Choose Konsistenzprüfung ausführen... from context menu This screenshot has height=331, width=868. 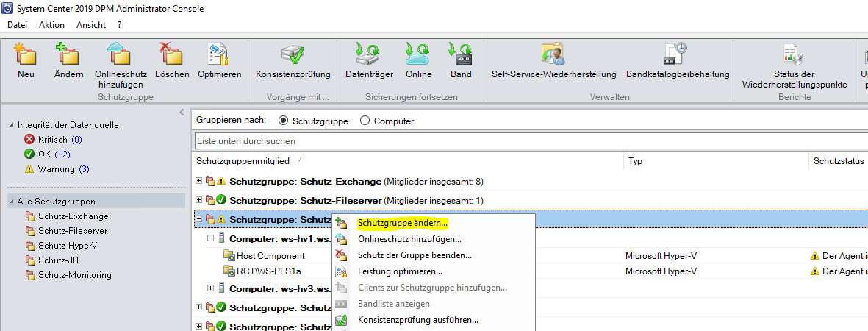click(x=433, y=320)
